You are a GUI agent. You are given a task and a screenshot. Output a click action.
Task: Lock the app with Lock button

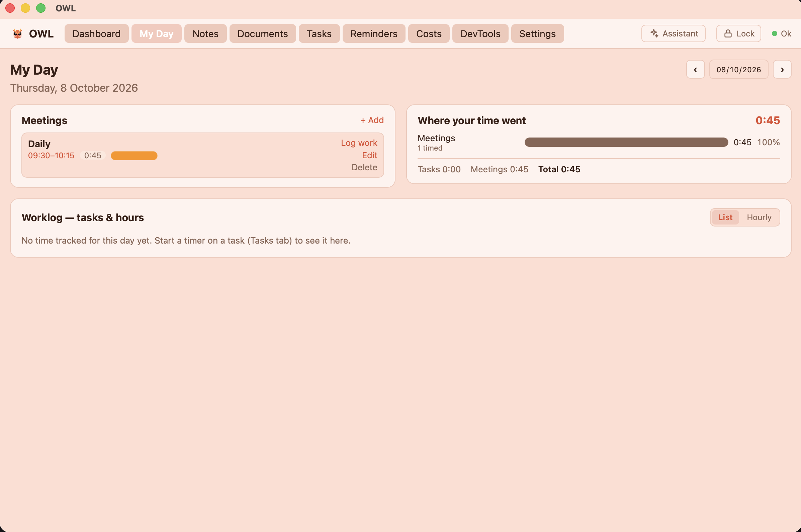click(x=738, y=33)
